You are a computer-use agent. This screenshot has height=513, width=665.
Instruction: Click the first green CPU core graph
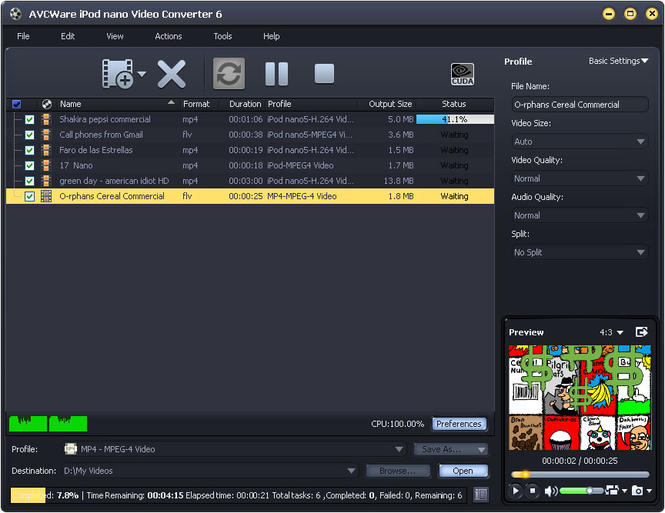click(28, 424)
